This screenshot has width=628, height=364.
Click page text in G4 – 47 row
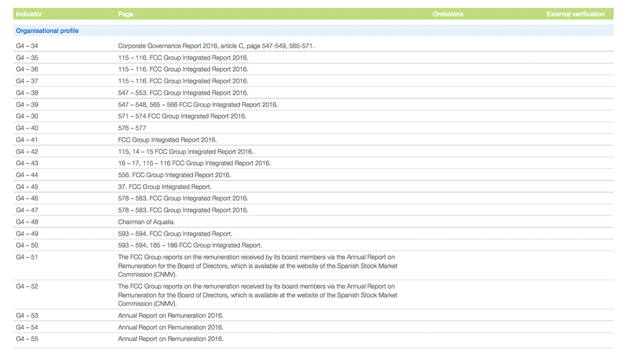183,210
